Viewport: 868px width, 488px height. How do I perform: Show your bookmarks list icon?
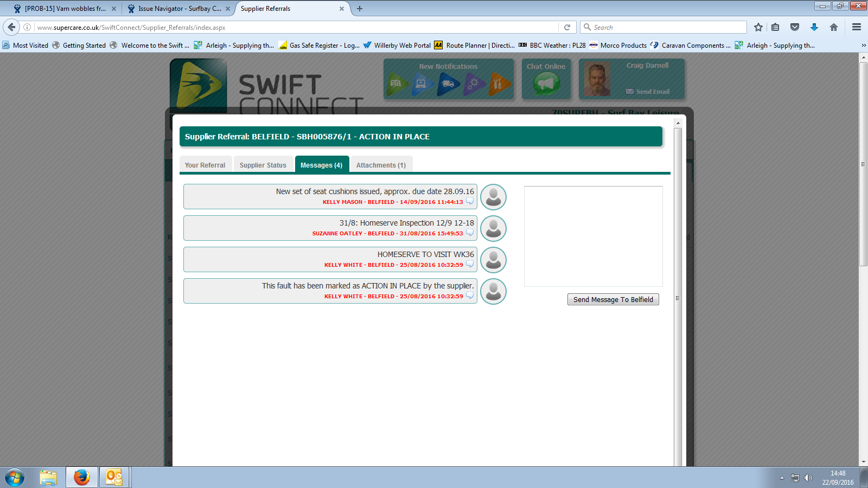click(776, 27)
